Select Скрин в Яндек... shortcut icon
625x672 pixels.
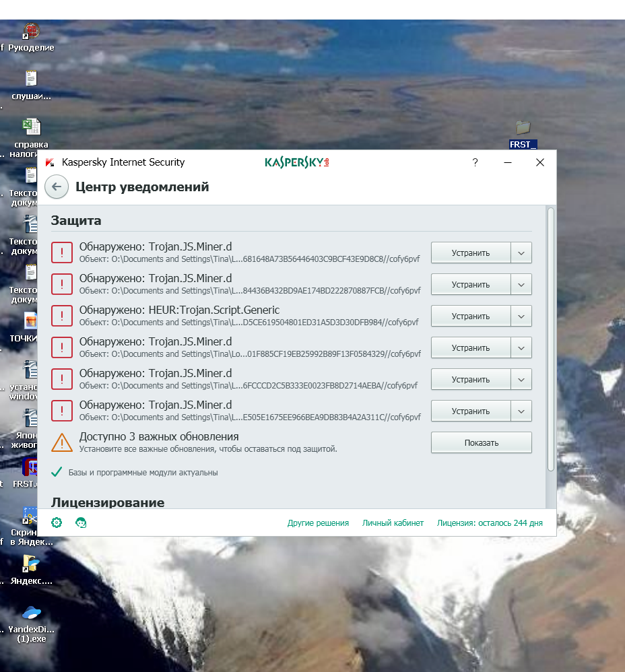[31, 527]
